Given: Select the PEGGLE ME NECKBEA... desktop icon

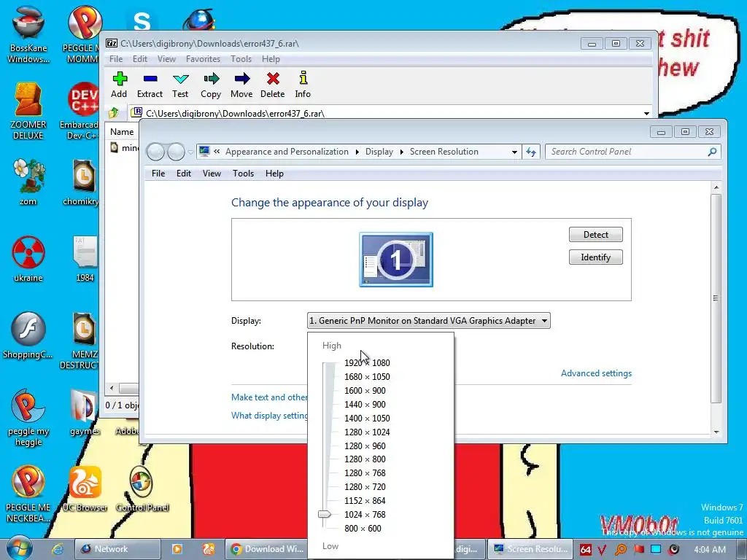Looking at the screenshot, I should click(28, 494).
